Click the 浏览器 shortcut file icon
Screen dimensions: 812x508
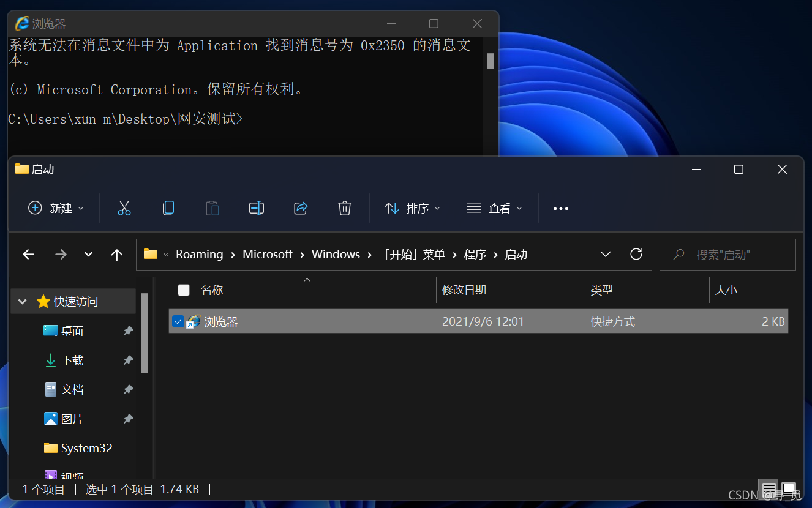pyautogui.click(x=194, y=321)
